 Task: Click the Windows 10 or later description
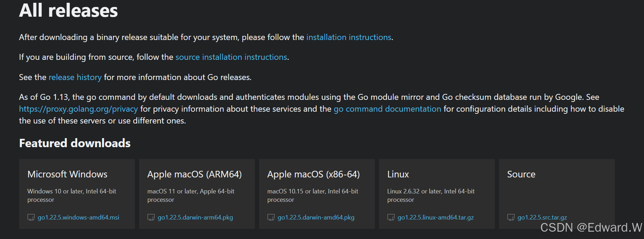(x=72, y=196)
